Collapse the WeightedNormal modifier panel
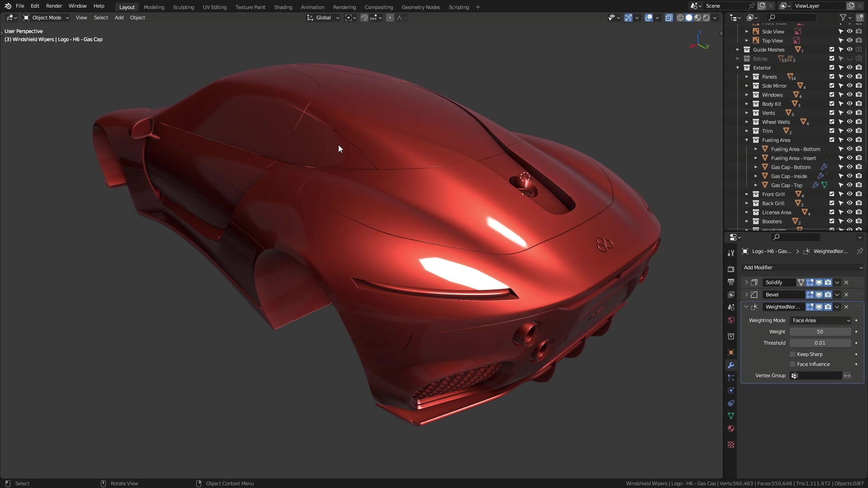Viewport: 868px width, 488px height. click(x=746, y=307)
